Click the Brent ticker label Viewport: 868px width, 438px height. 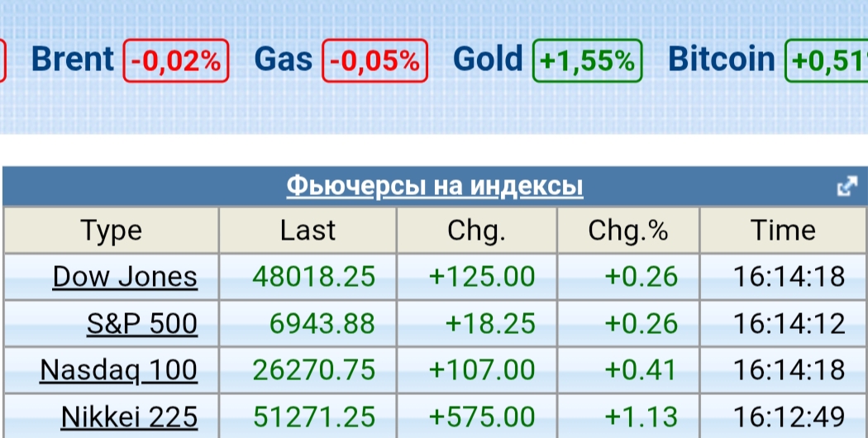[73, 60]
